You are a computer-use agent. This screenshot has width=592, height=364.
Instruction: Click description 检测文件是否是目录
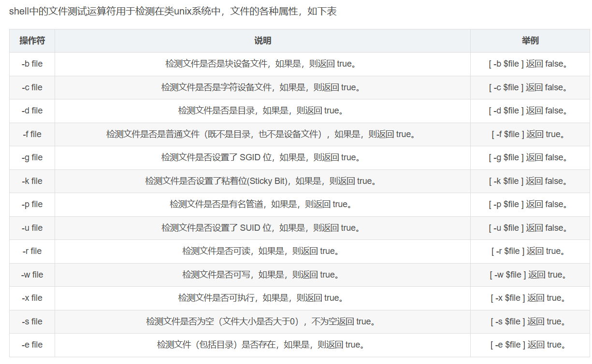[262, 111]
